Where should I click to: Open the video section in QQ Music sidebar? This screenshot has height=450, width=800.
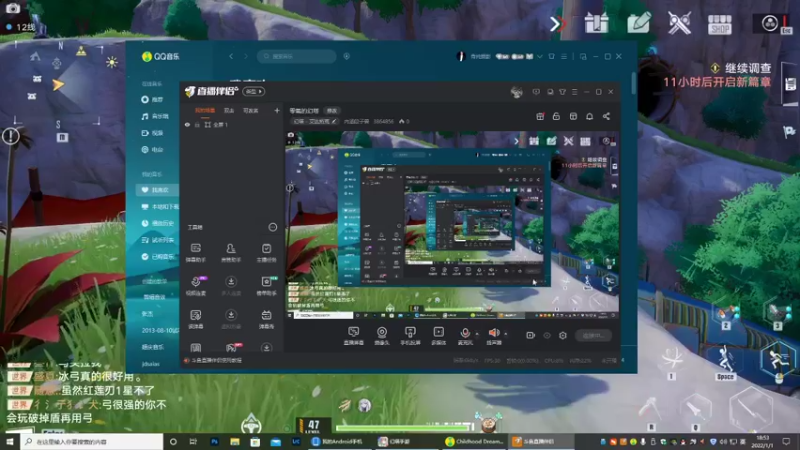click(153, 133)
